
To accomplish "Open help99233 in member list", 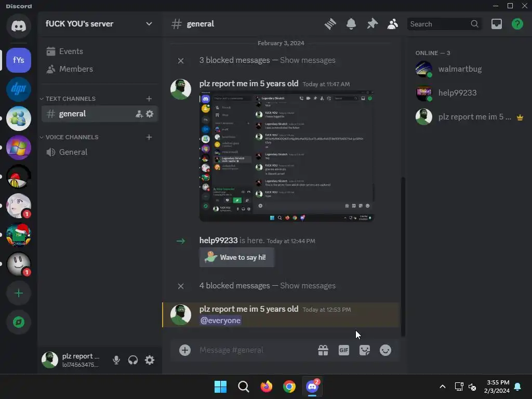I will pyautogui.click(x=469, y=93).
